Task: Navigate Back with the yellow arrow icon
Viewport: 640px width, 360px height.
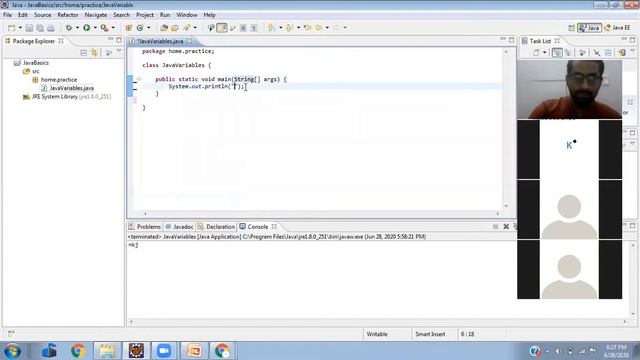Action: pos(318,28)
